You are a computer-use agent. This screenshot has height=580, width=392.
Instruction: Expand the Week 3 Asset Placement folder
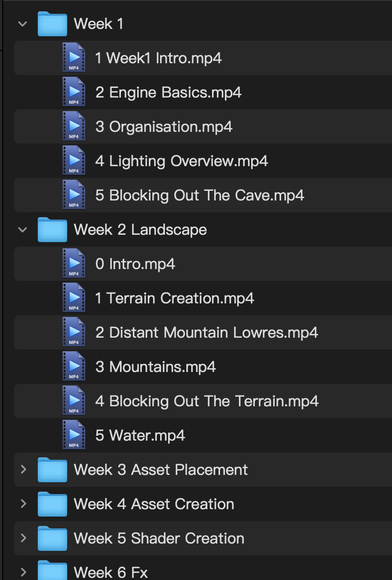[22, 470]
